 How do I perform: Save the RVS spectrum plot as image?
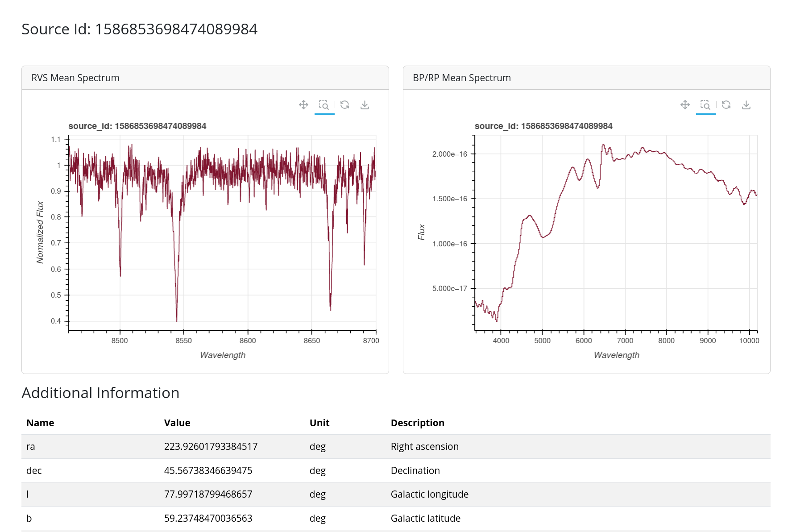(x=365, y=105)
